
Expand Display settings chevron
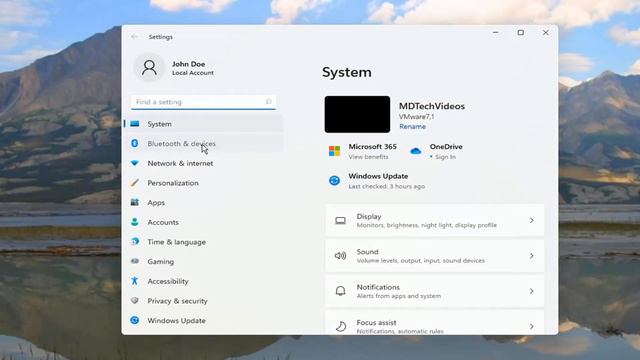(x=531, y=220)
